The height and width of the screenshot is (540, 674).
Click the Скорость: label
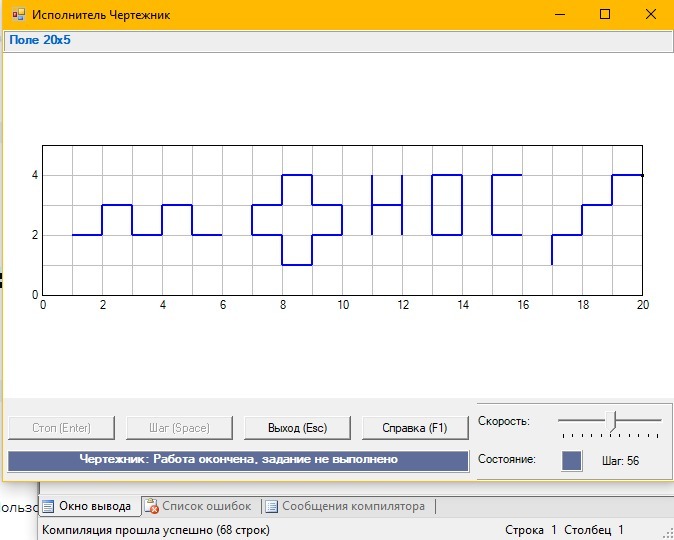point(504,421)
